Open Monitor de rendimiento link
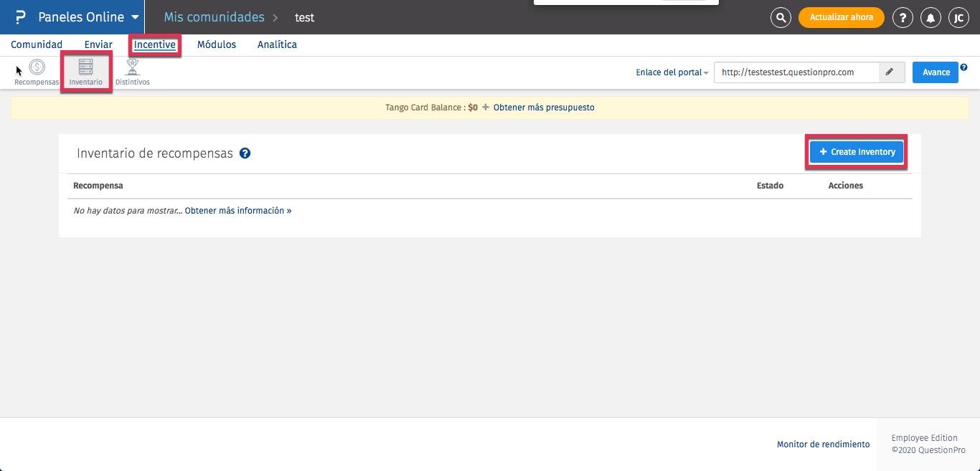This screenshot has height=471, width=980. (823, 444)
